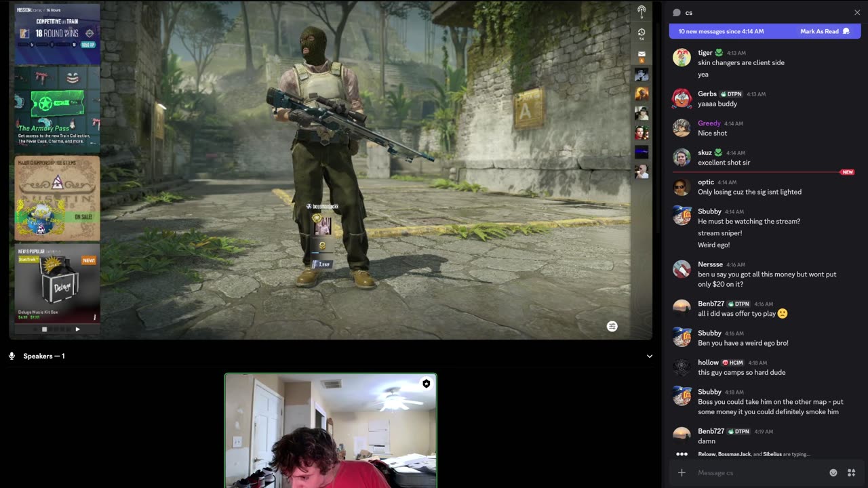This screenshot has height=488, width=868.
Task: Click the shield badge on webcam tile
Action: tap(426, 384)
